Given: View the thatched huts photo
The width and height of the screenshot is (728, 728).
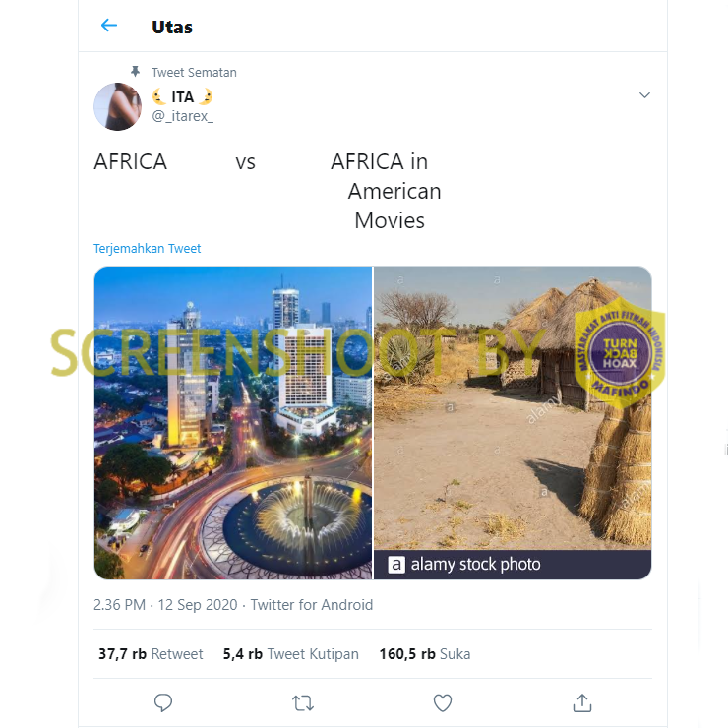Looking at the screenshot, I should point(513,413).
